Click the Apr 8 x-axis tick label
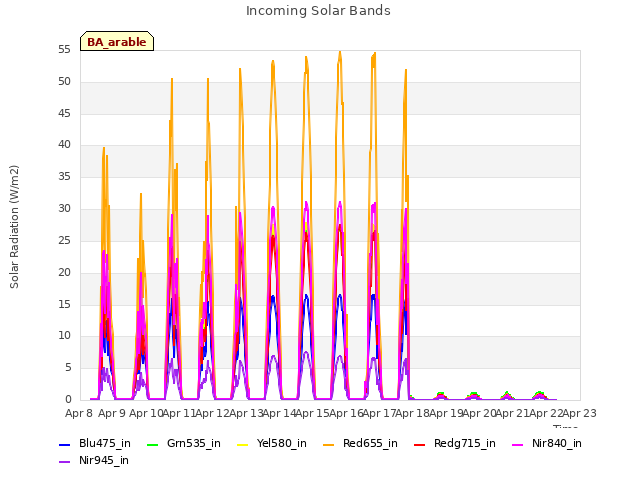 click(79, 413)
